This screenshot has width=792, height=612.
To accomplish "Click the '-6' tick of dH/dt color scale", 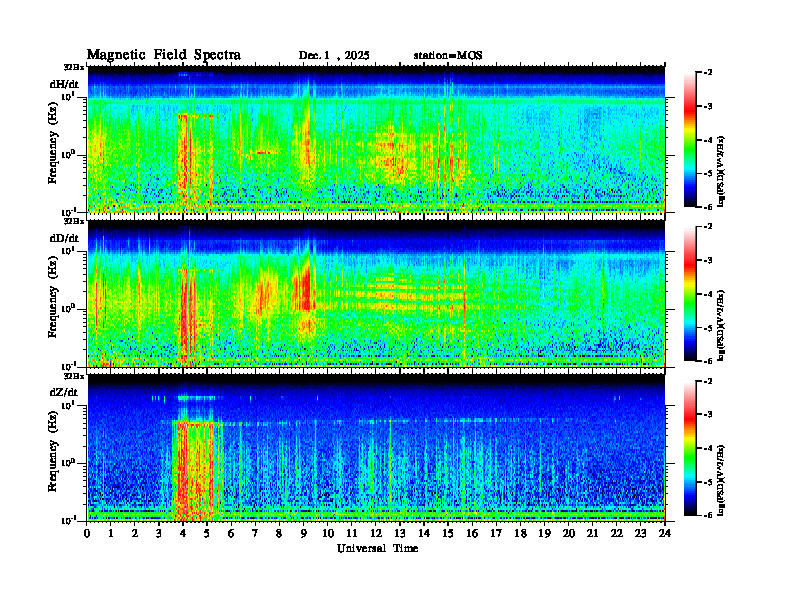I will coord(709,207).
